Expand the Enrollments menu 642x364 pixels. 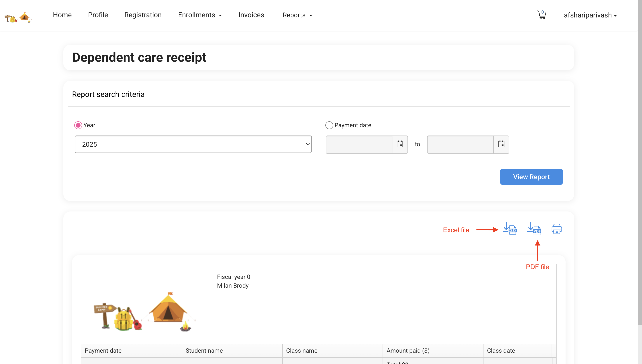tap(200, 15)
